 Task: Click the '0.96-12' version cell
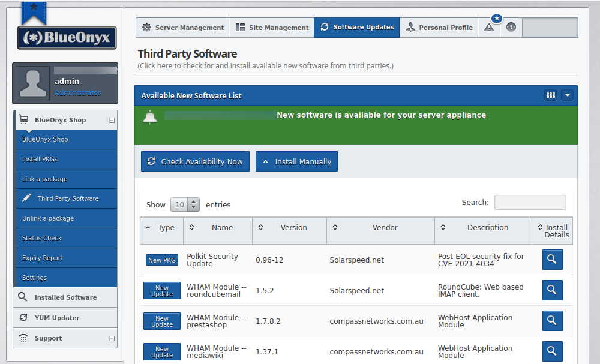pyautogui.click(x=269, y=260)
